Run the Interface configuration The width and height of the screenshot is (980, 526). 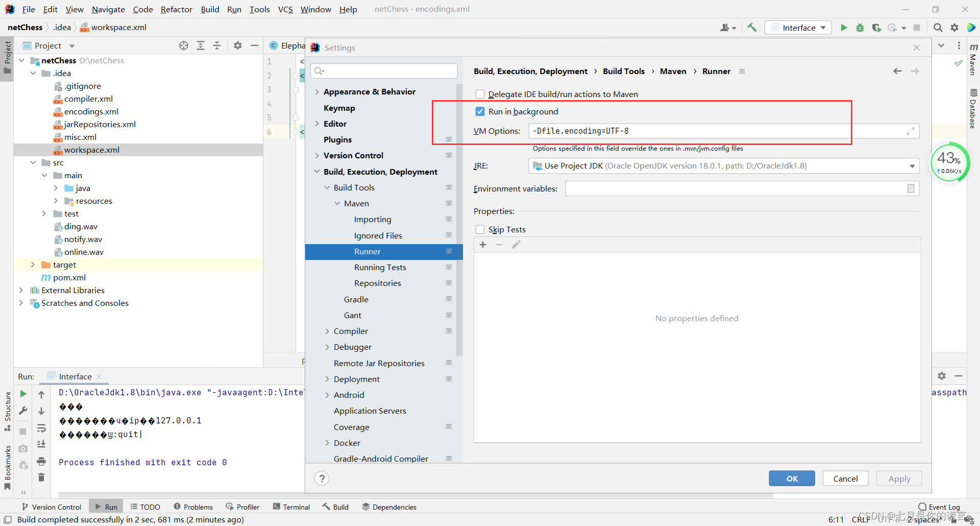pyautogui.click(x=844, y=28)
